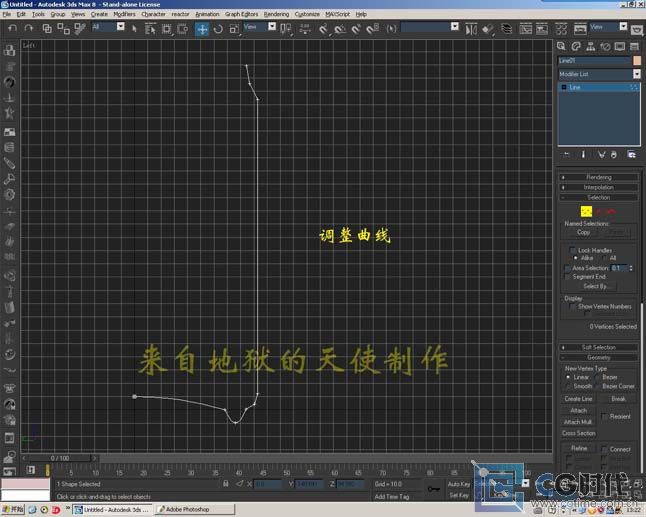Open the reference coordinate system View dropdown
This screenshot has height=517, width=646.
pyautogui.click(x=272, y=27)
